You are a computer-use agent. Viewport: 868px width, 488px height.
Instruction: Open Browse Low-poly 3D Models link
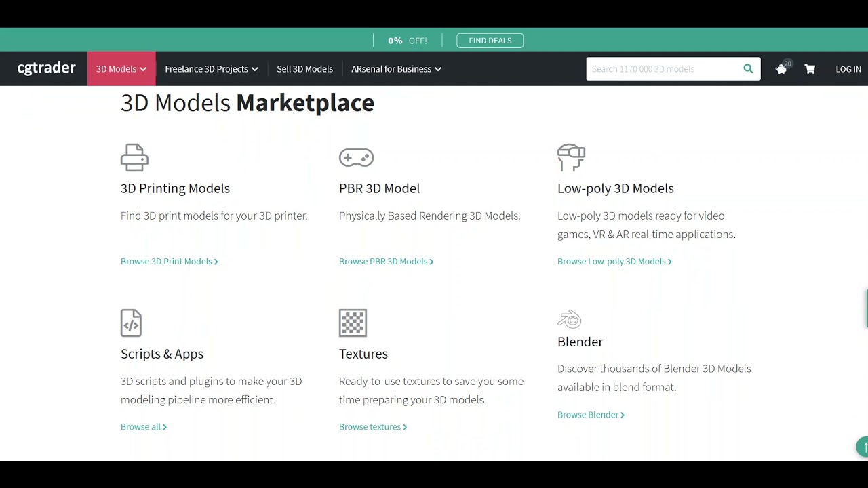614,261
